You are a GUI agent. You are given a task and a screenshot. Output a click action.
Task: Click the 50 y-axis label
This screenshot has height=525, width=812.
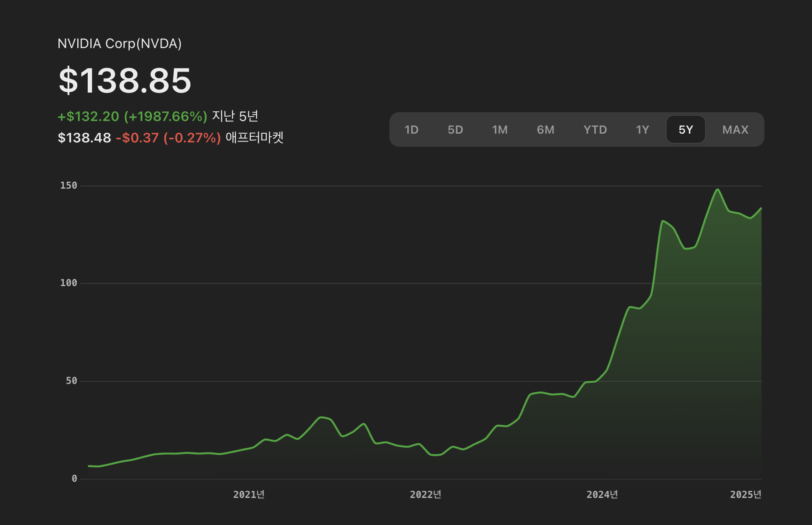(x=72, y=381)
